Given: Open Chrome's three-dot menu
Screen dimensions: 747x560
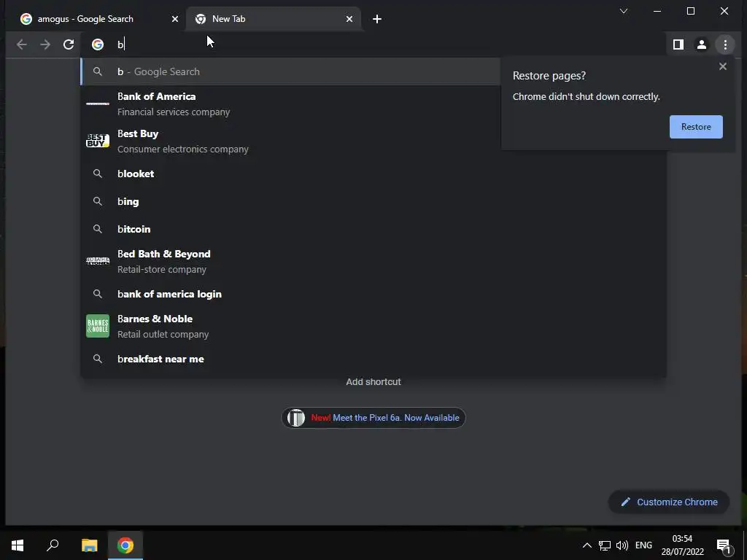Looking at the screenshot, I should [725, 44].
